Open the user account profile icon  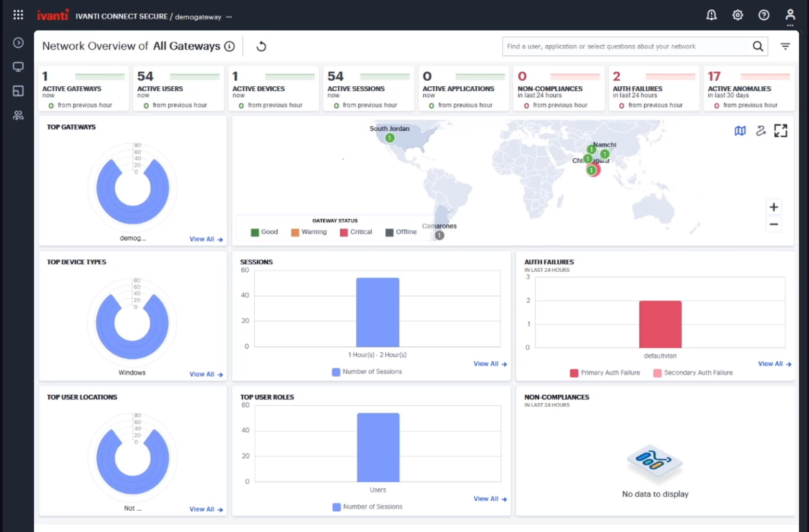coord(790,15)
